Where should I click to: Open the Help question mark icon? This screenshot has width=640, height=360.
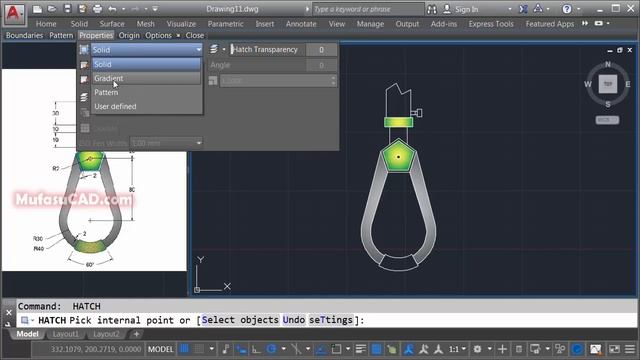567,9
